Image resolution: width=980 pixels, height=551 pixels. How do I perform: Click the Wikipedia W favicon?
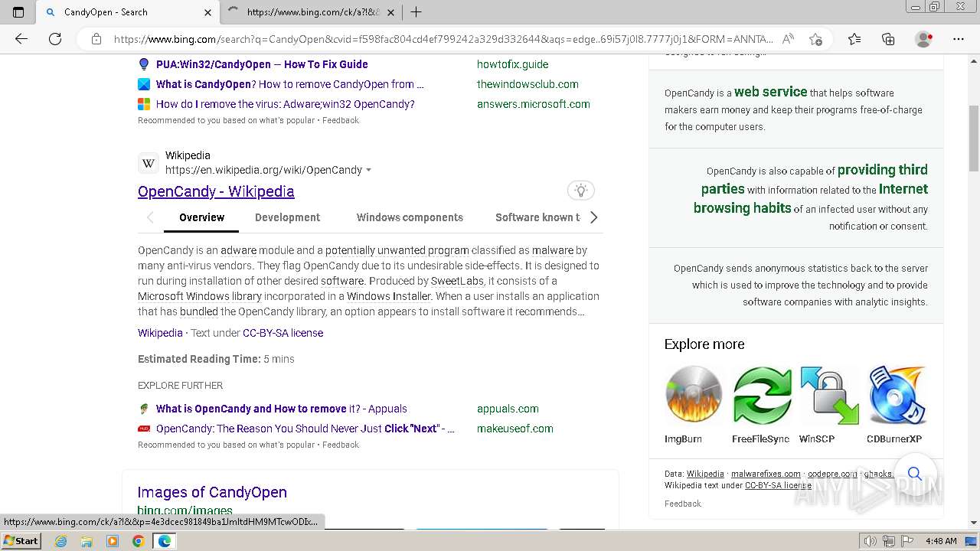[149, 163]
